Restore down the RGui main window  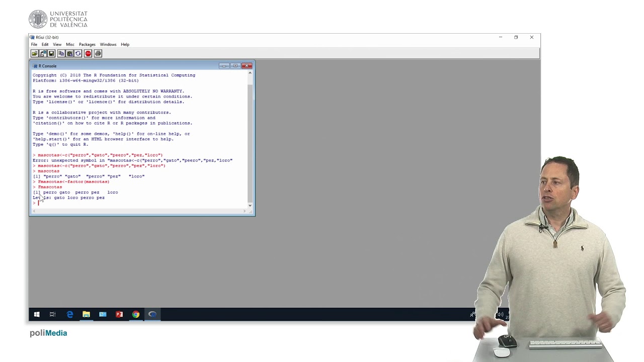[x=516, y=37]
